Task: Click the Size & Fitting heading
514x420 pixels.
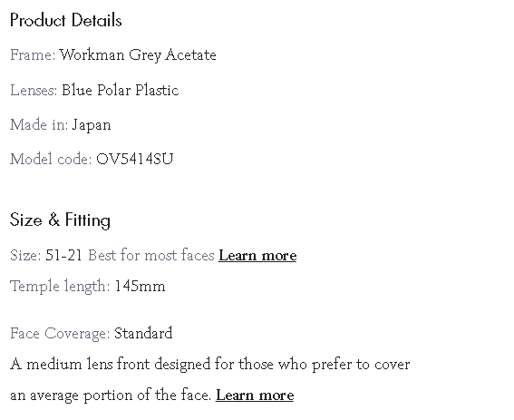Action: coord(60,220)
